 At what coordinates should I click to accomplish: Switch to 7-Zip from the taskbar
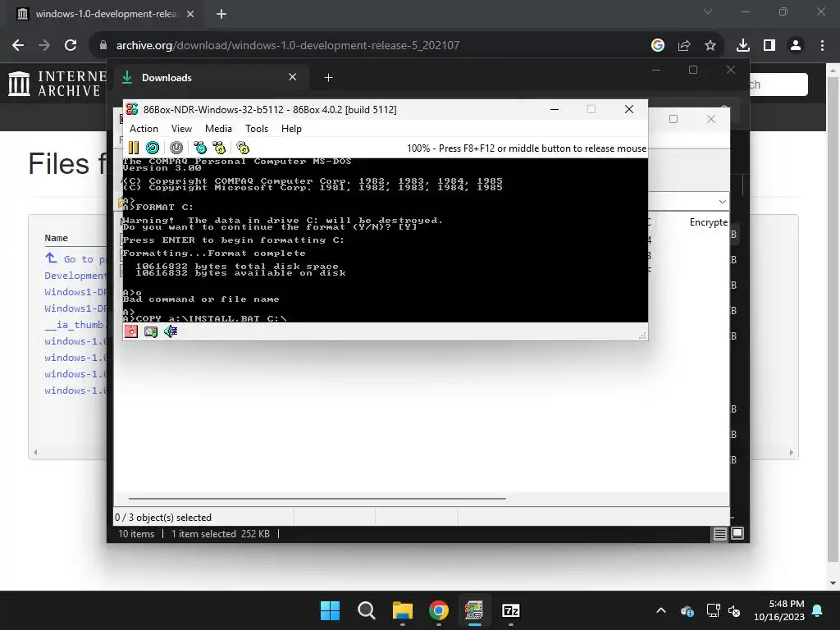pyautogui.click(x=510, y=610)
